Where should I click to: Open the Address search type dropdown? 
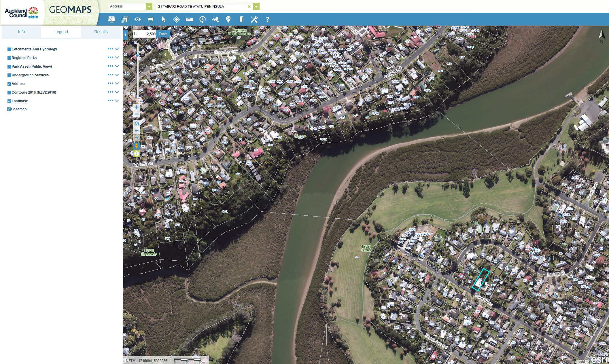[x=149, y=6]
